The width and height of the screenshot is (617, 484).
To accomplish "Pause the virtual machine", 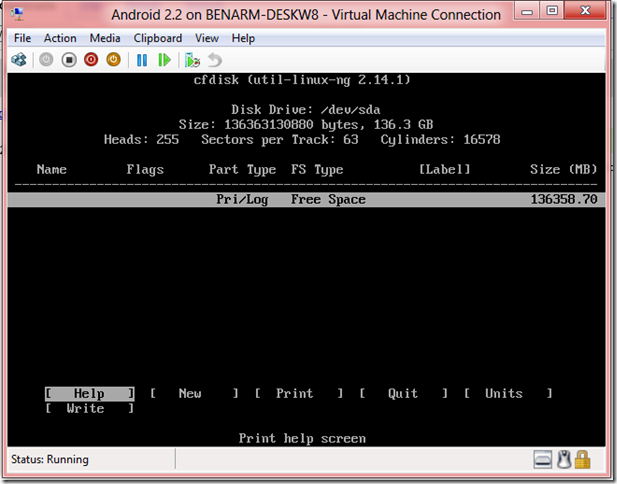I will tap(142, 60).
